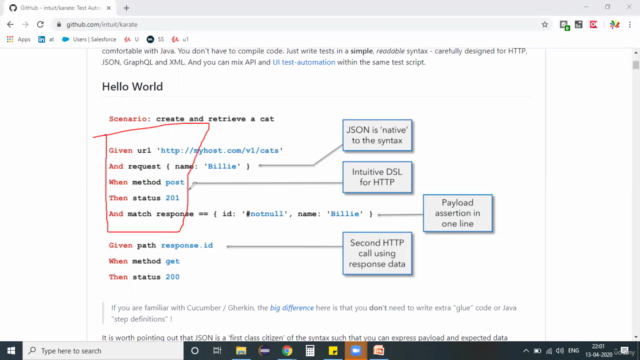Open the Windows Start menu
The height and width of the screenshot is (360, 640).
pos(11,351)
